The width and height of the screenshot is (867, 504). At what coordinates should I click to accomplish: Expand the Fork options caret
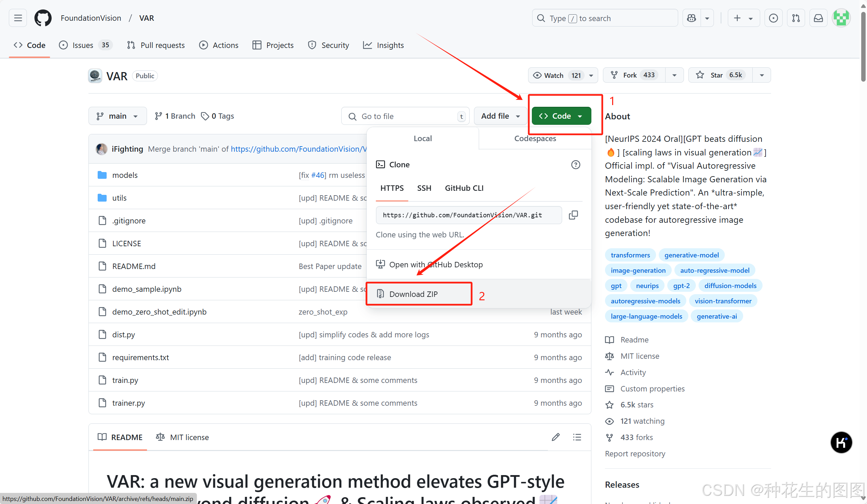(674, 75)
